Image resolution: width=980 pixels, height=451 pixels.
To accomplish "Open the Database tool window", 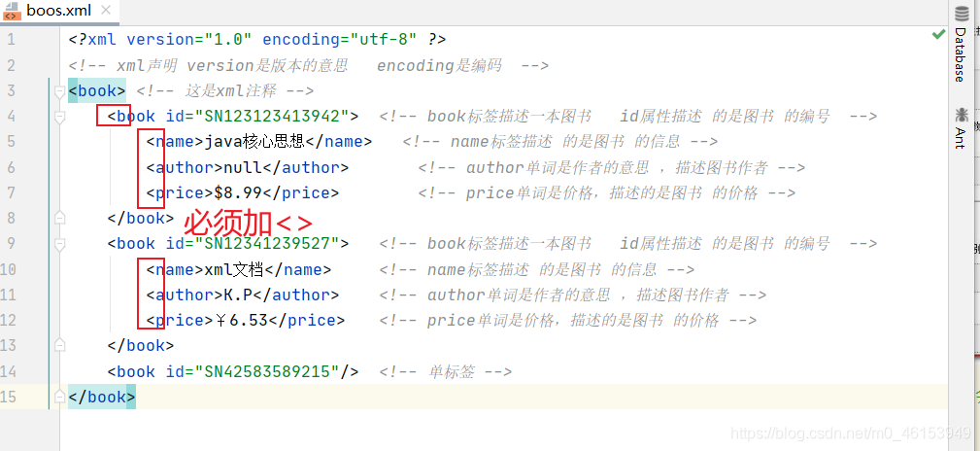I will pos(961,47).
